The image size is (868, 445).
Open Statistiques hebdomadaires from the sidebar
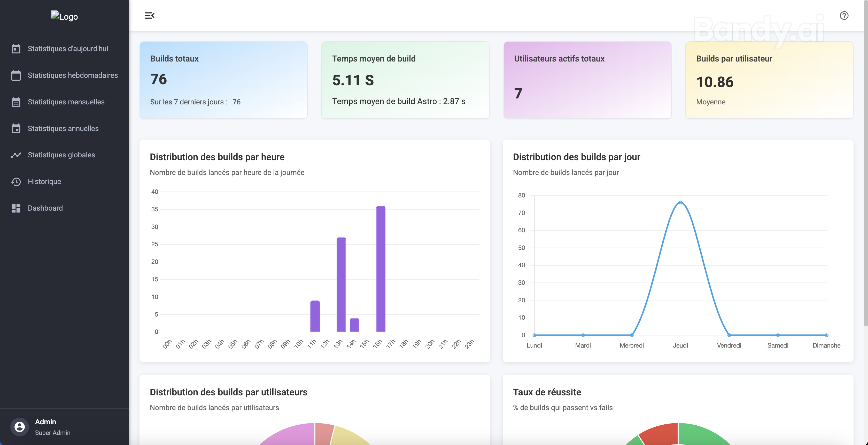[x=73, y=75]
